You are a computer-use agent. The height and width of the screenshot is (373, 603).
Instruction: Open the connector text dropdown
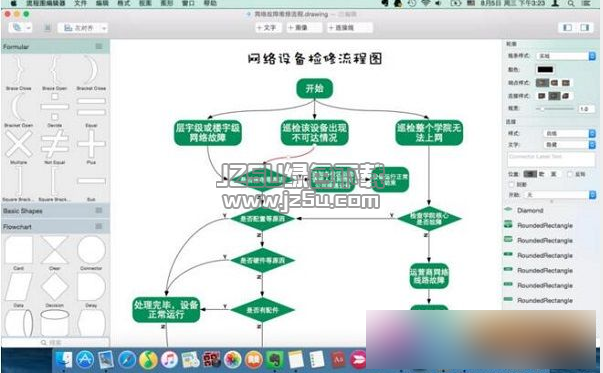click(x=569, y=145)
